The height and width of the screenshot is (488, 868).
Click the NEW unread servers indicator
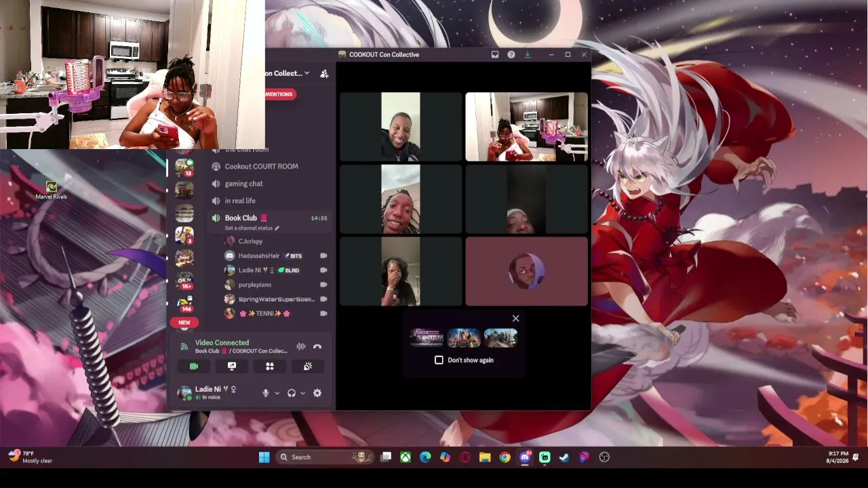tap(184, 323)
